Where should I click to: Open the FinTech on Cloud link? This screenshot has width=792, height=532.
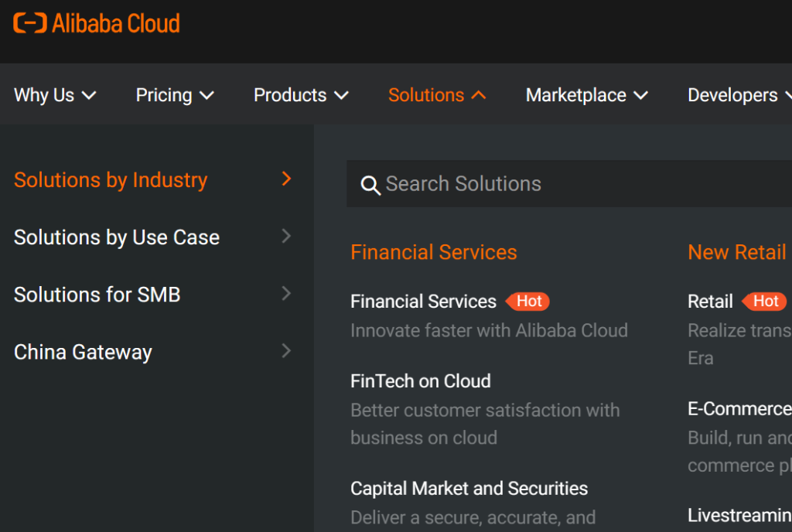pos(421,381)
